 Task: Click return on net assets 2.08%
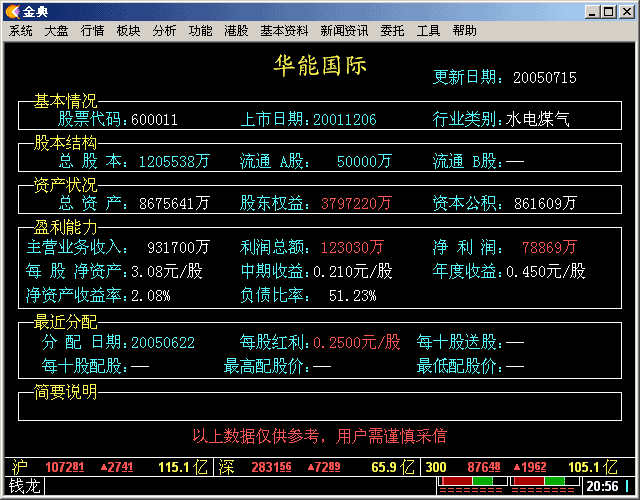[x=151, y=296]
